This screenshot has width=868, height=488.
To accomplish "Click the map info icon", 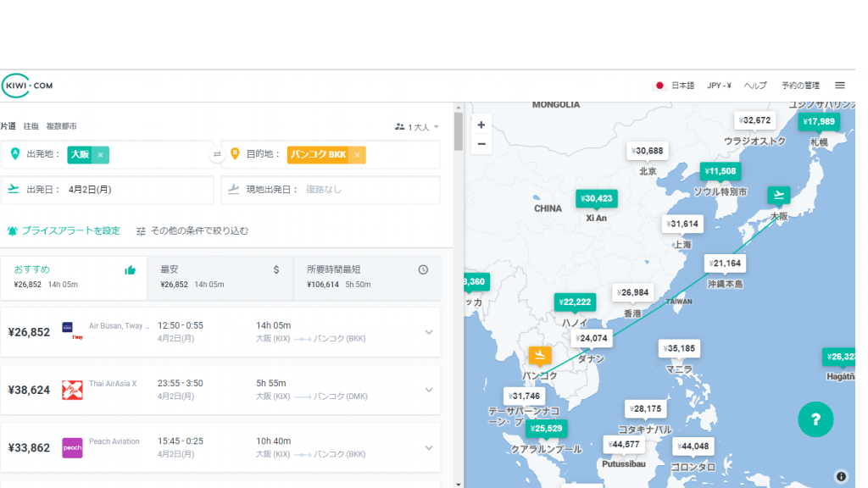I will [841, 476].
